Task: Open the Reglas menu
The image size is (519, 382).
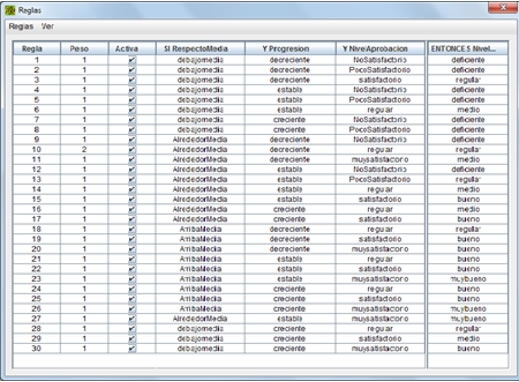Action: [21, 27]
